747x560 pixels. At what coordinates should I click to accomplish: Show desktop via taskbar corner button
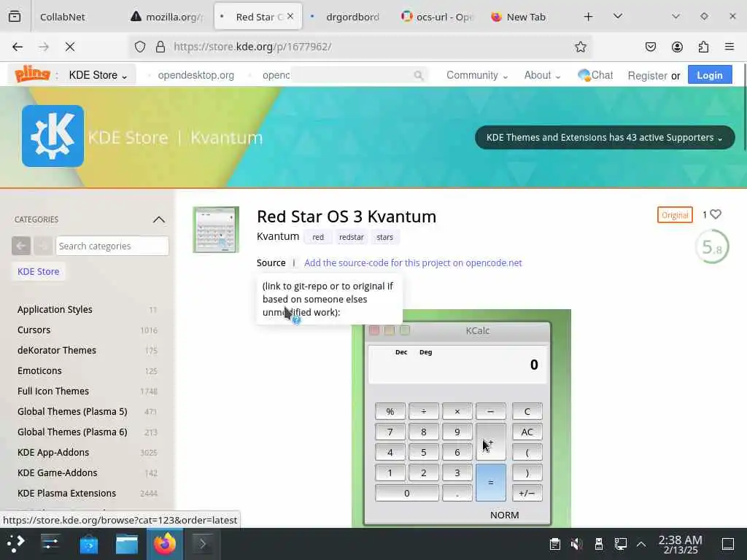coord(728,544)
